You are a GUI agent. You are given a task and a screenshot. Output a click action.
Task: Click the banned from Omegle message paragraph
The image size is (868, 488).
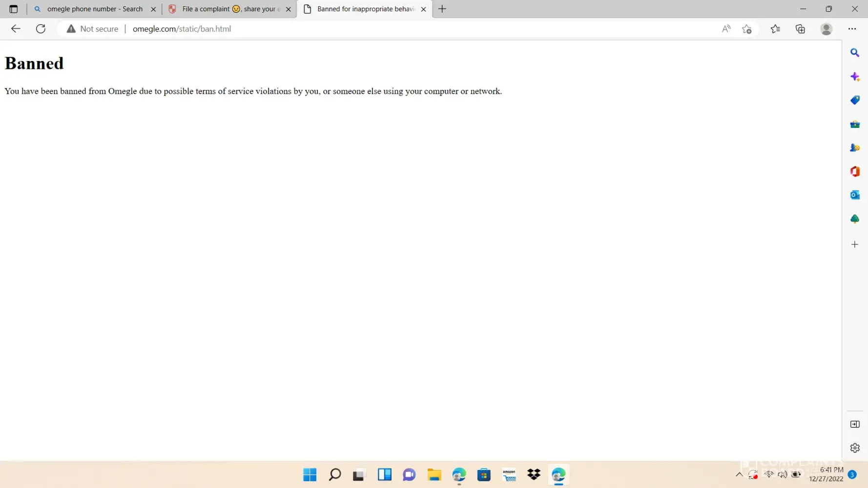click(x=253, y=91)
